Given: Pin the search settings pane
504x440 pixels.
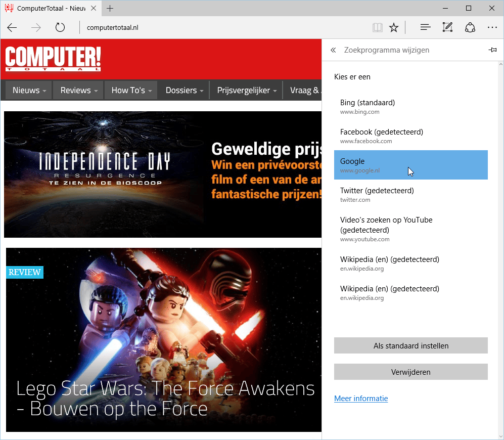Looking at the screenshot, I should point(492,50).
